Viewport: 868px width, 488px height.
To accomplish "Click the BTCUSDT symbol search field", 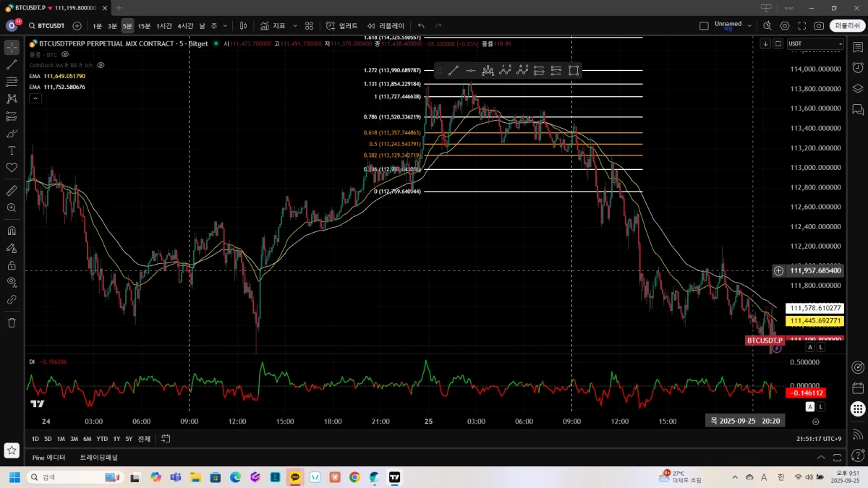I will (x=51, y=26).
